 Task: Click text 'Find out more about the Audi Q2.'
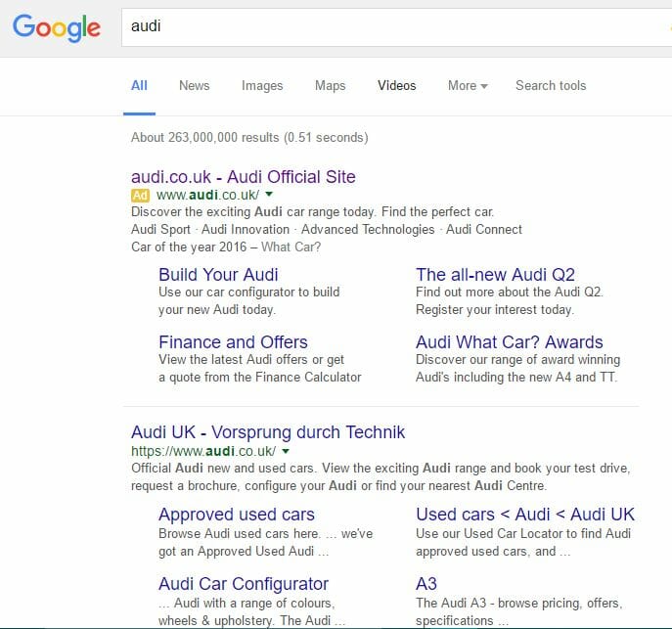pos(510,292)
